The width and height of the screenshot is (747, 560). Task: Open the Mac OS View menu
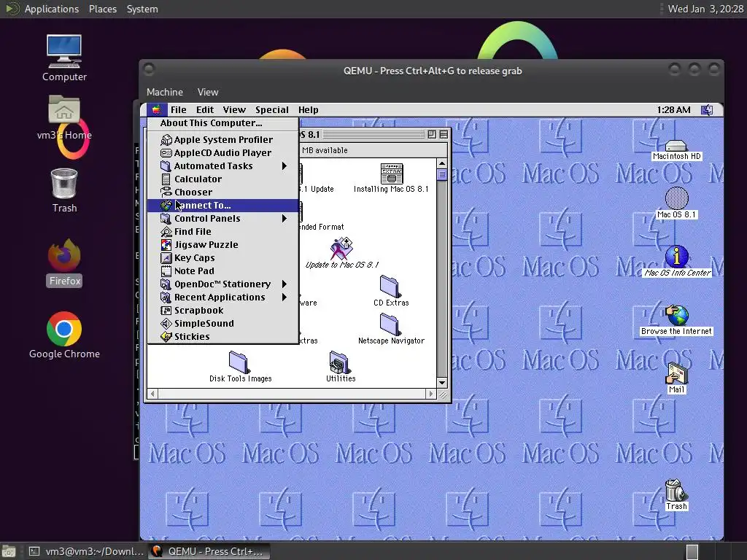(x=234, y=110)
